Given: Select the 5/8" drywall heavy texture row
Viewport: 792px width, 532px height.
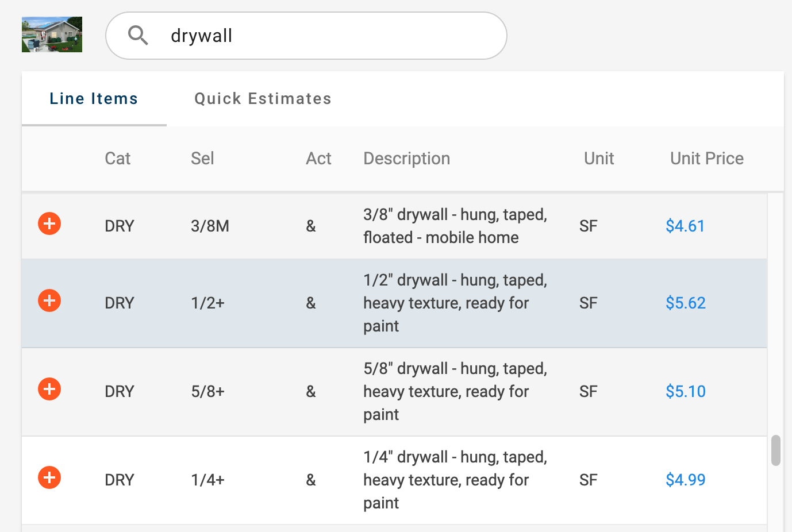Looking at the screenshot, I should click(394, 392).
